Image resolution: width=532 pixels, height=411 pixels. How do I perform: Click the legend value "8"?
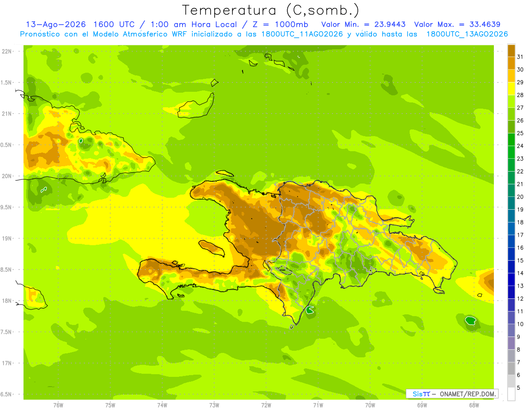[x=518, y=350]
